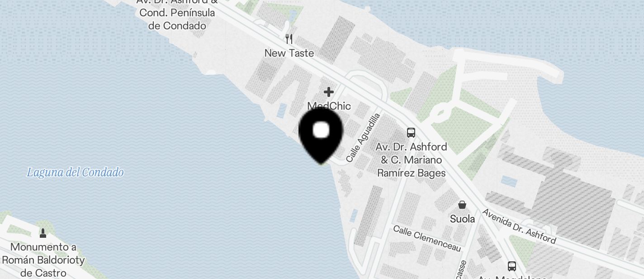The height and width of the screenshot is (279, 644).
Task: Select the Monumento a Román Baldorioty de Castro label
Action: [43, 260]
